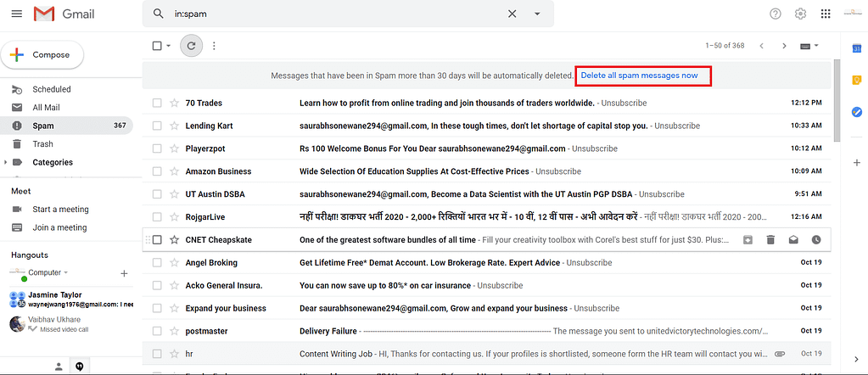Open the input tools keyboard dropdown
This screenshot has height=375, width=868.
pyautogui.click(x=809, y=46)
